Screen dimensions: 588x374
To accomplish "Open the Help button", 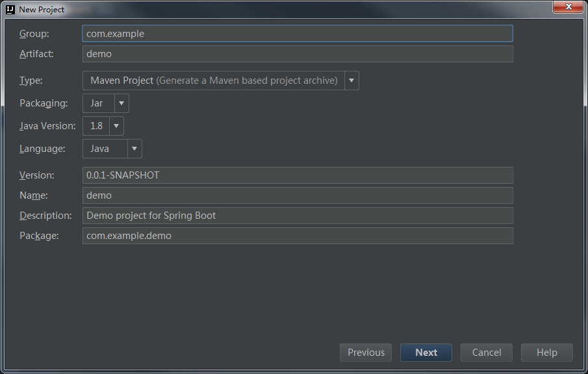I will (x=547, y=353).
